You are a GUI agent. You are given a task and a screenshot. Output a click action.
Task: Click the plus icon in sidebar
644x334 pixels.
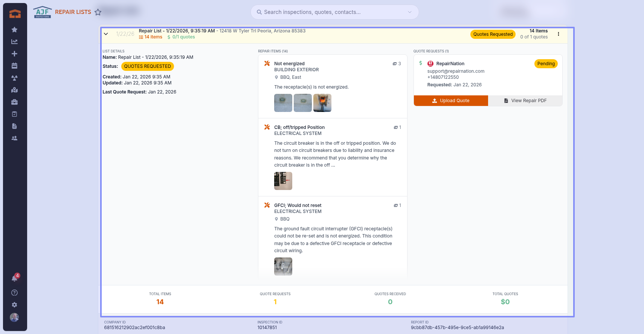14,54
